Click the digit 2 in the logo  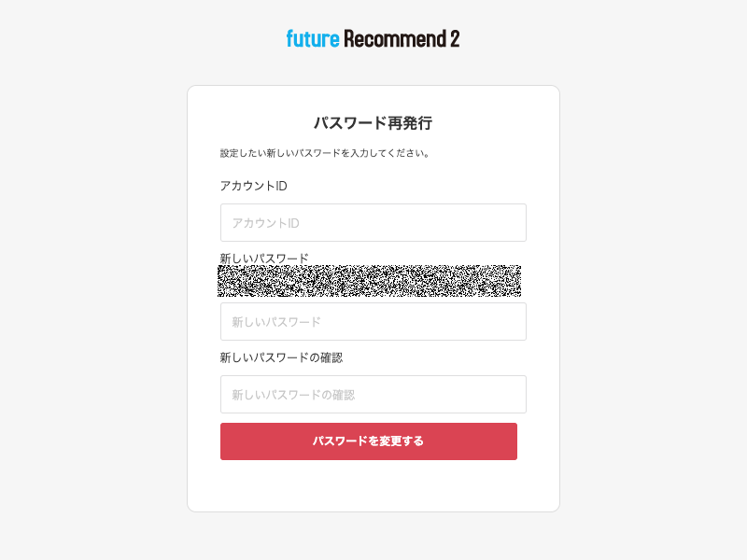455,38
